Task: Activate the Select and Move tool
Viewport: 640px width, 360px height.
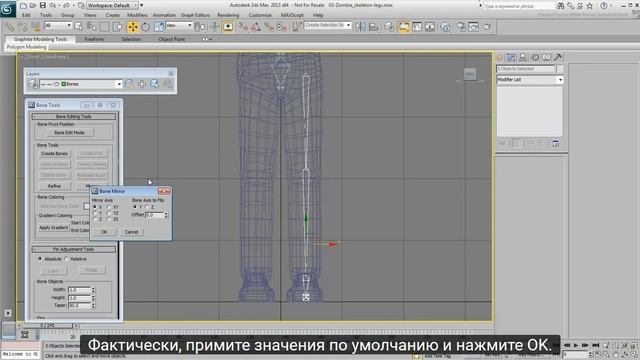Action: coord(133,27)
